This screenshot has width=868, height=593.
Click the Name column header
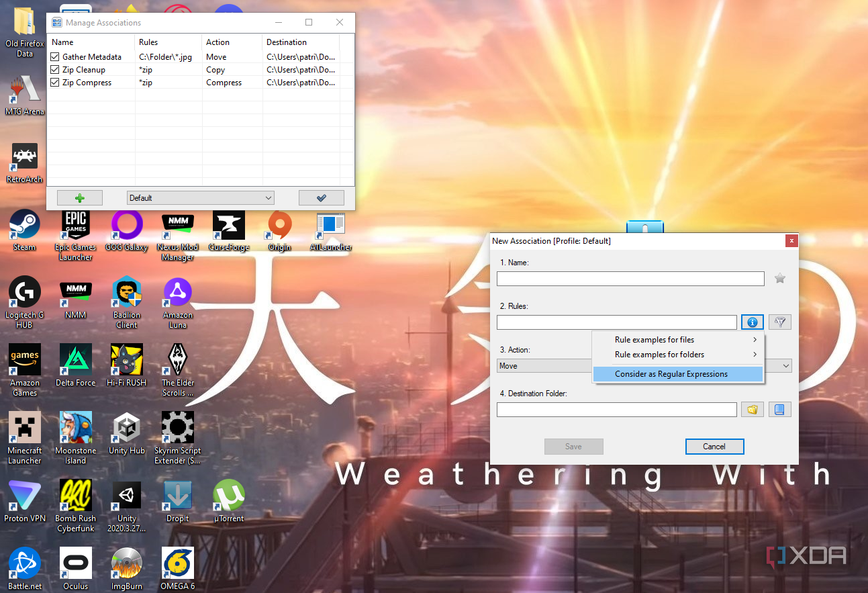91,42
